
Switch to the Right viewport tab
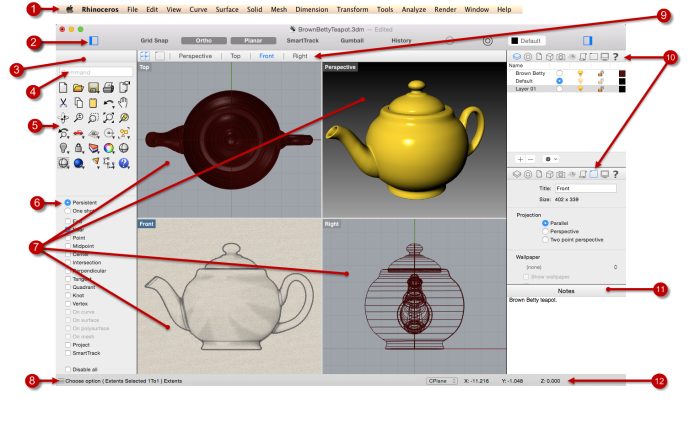(x=300, y=56)
